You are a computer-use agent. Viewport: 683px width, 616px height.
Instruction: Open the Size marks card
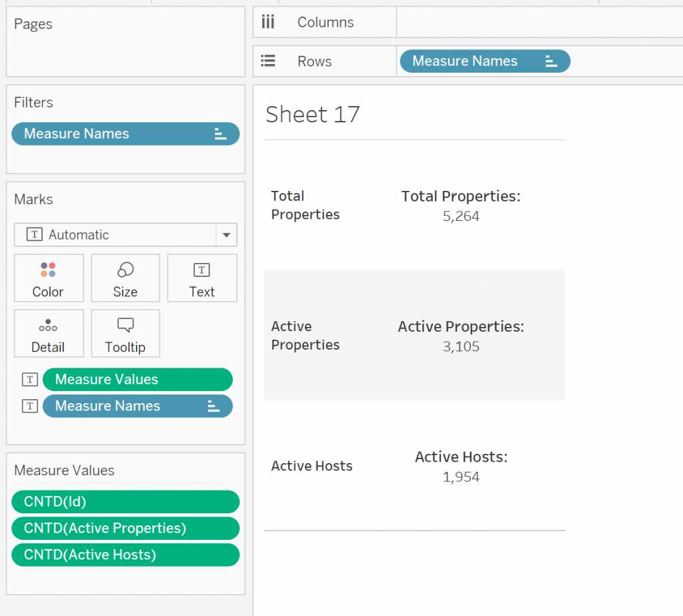click(x=125, y=278)
